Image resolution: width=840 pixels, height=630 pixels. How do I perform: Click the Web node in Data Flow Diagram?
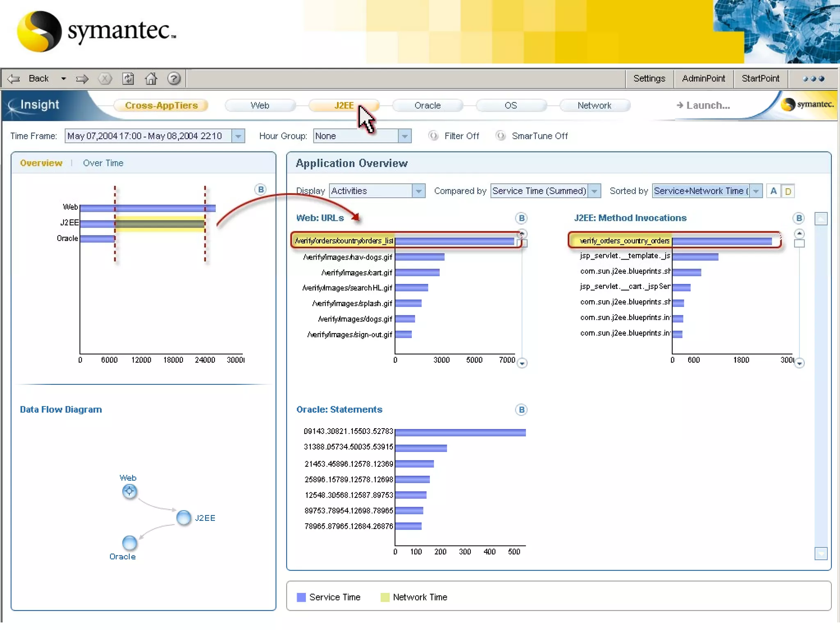[129, 491]
